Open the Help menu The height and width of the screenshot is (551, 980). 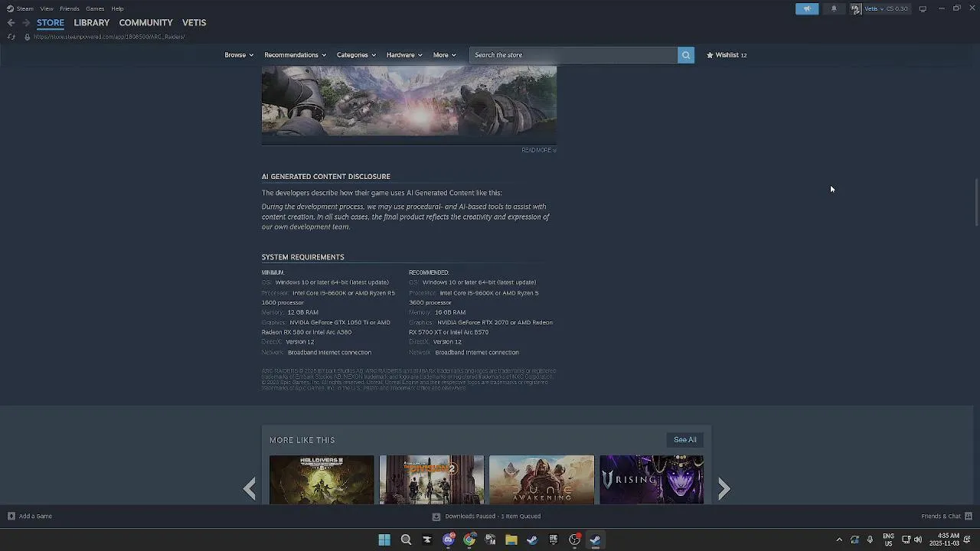(117, 8)
